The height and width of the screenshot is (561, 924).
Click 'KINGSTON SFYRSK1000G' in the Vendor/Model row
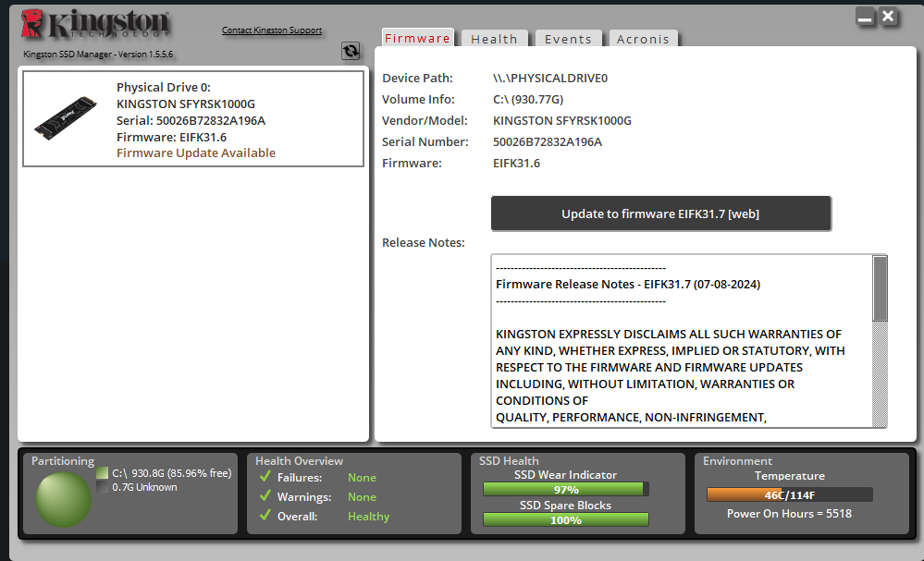click(562, 121)
